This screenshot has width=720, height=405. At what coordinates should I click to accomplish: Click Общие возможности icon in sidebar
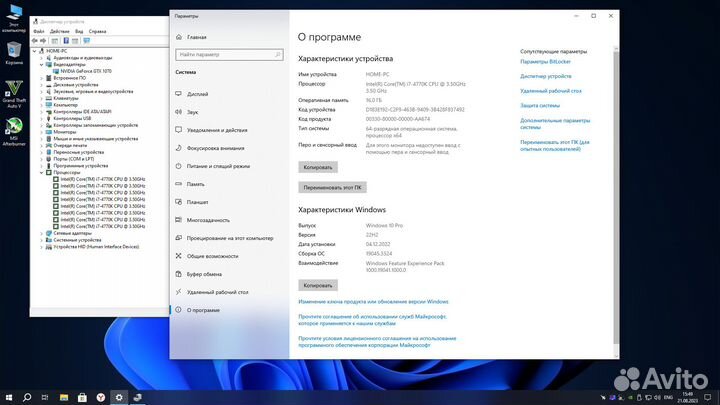(178, 256)
